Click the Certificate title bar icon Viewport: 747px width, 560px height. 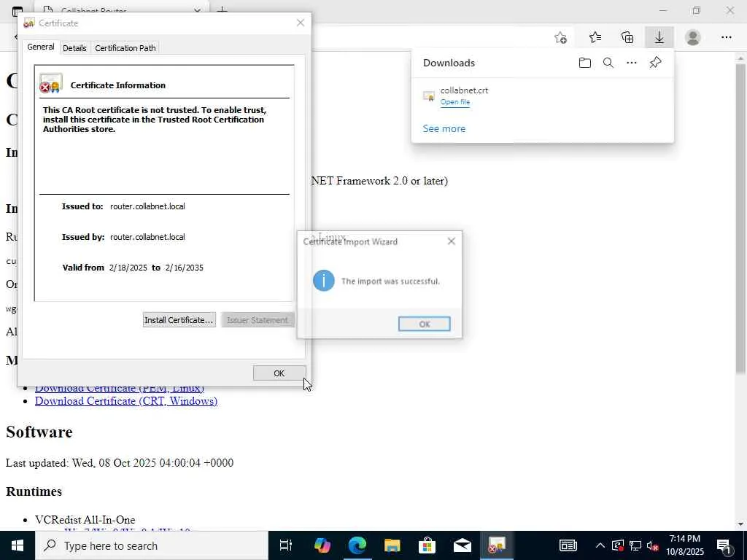tap(29, 23)
